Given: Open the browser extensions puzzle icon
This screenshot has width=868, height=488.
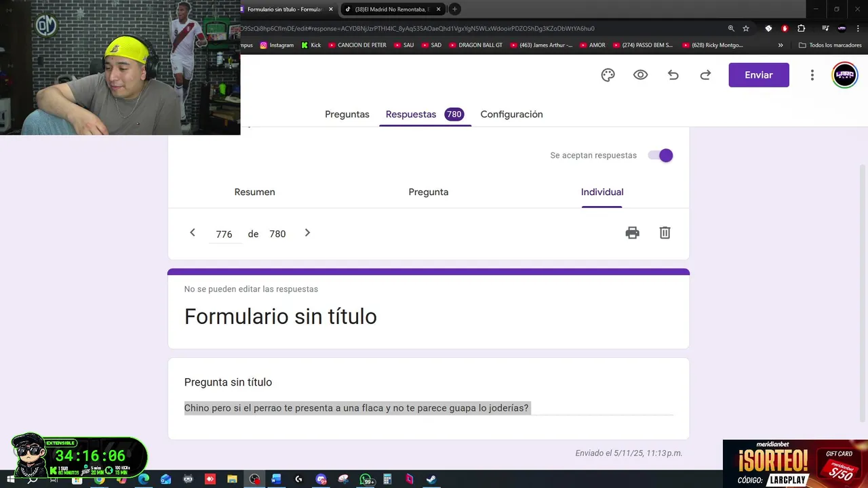Looking at the screenshot, I should click(x=801, y=28).
